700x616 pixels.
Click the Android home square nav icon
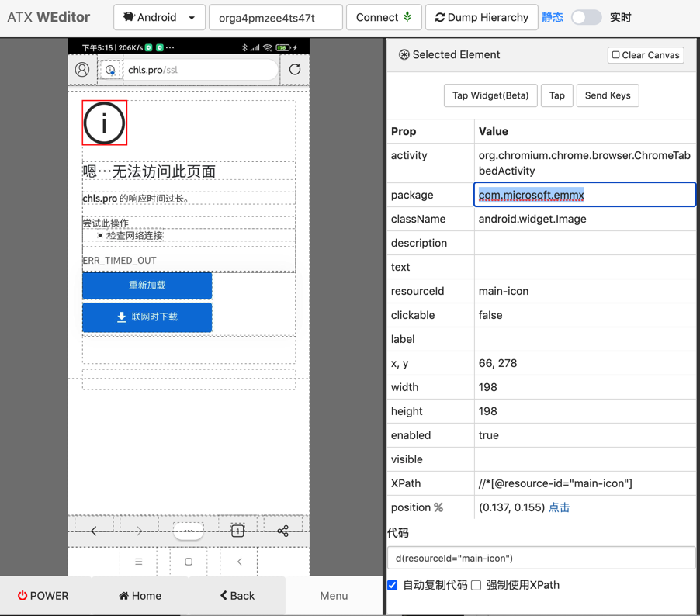[x=189, y=562]
